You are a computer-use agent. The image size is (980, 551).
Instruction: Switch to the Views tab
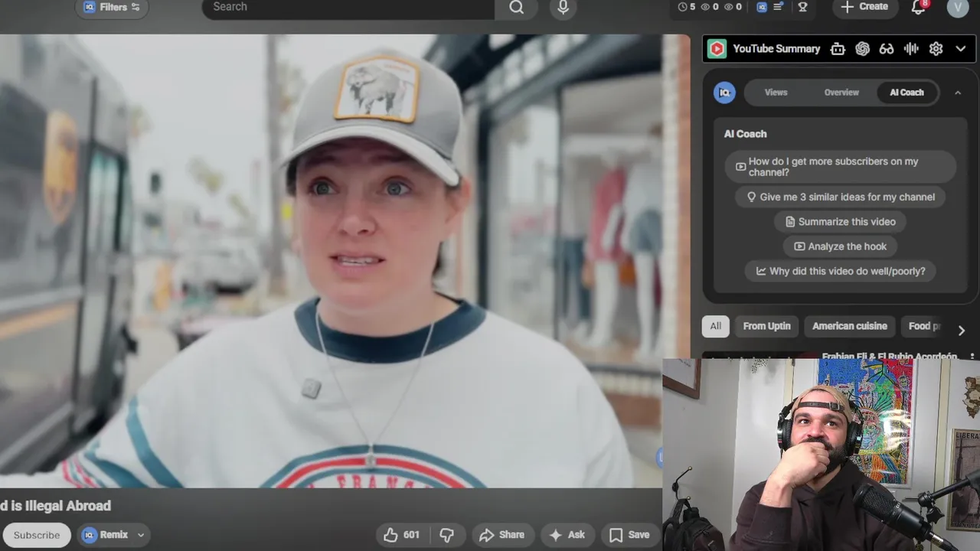click(776, 93)
